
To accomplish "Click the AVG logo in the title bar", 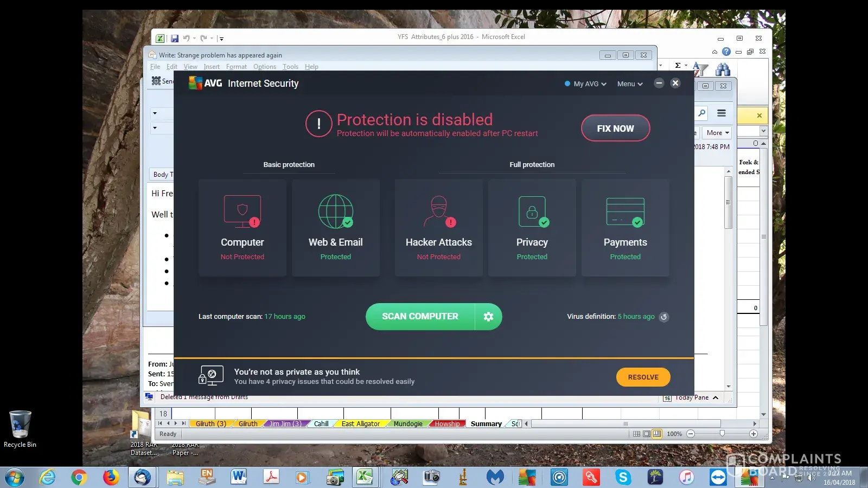I will coord(206,83).
